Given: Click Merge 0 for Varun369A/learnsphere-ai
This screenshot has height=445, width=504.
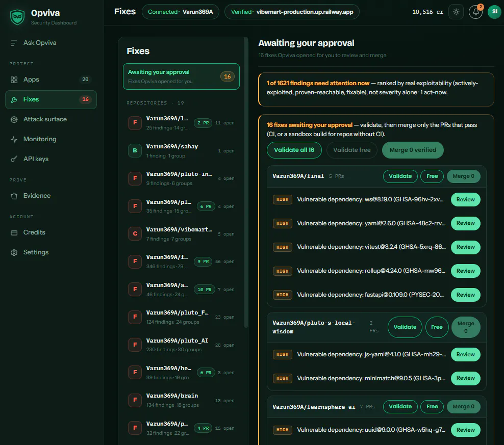Looking at the screenshot, I should click(464, 406).
